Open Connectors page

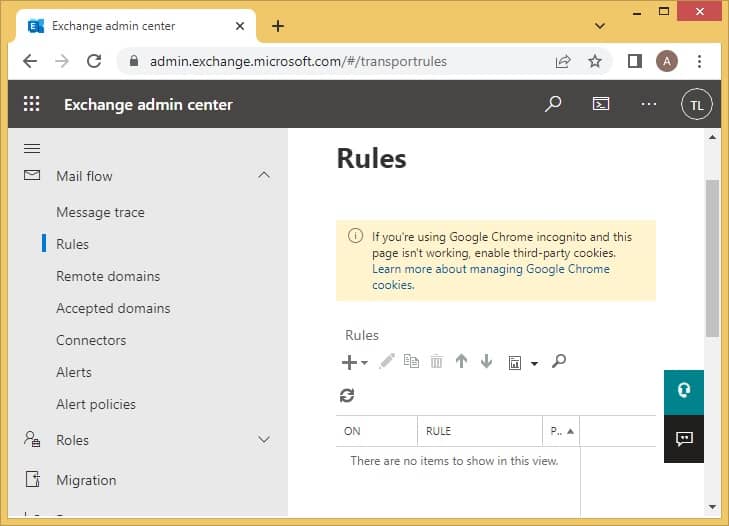click(91, 340)
